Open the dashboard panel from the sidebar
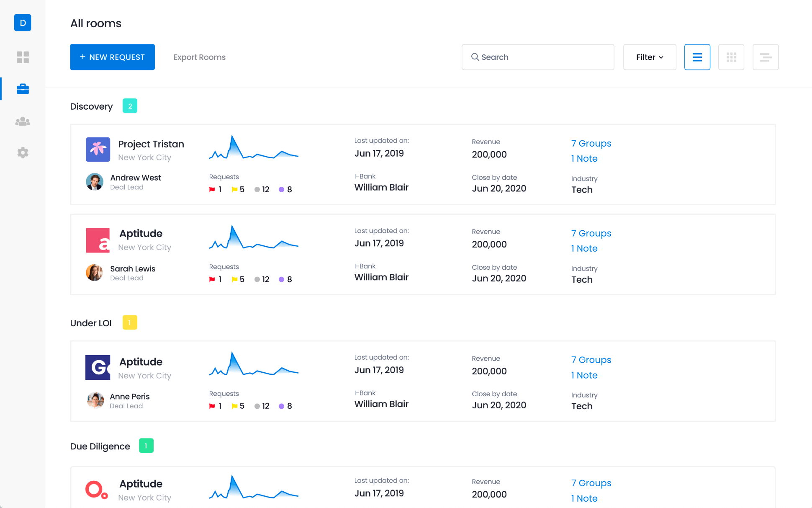Image resolution: width=812 pixels, height=508 pixels. pyautogui.click(x=23, y=57)
